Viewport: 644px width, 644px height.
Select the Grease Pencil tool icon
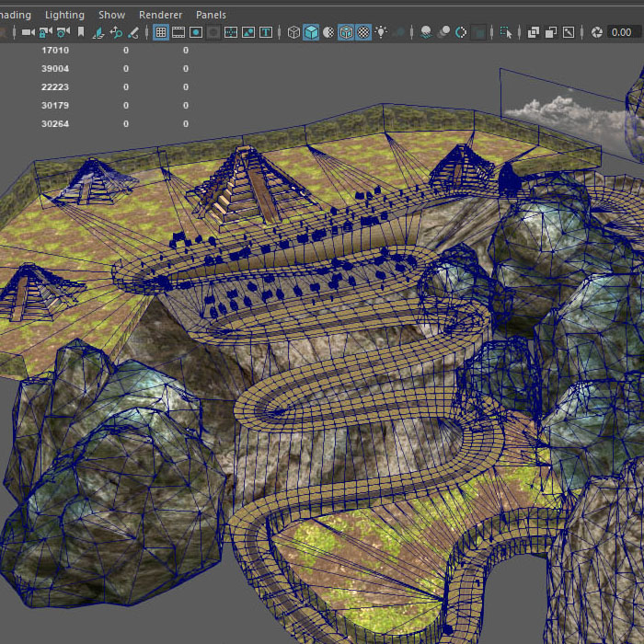[133, 32]
